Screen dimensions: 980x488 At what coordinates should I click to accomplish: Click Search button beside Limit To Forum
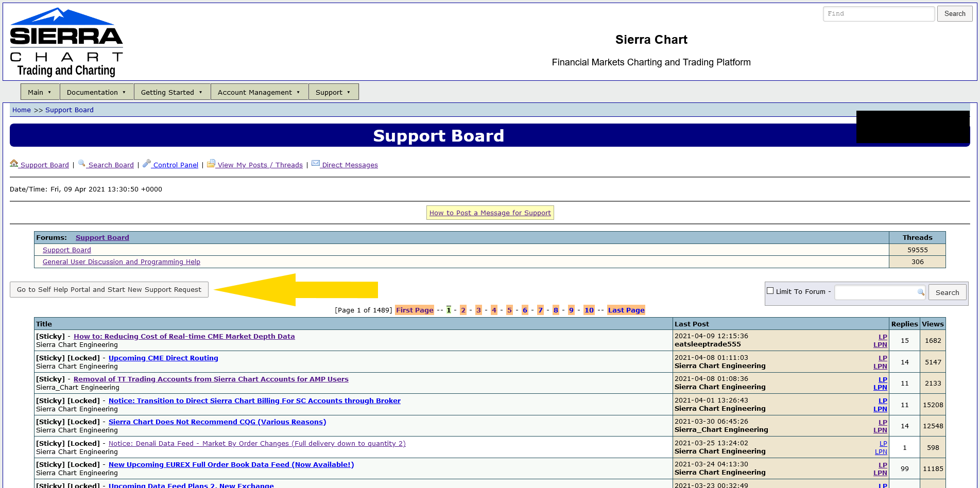pyautogui.click(x=948, y=292)
